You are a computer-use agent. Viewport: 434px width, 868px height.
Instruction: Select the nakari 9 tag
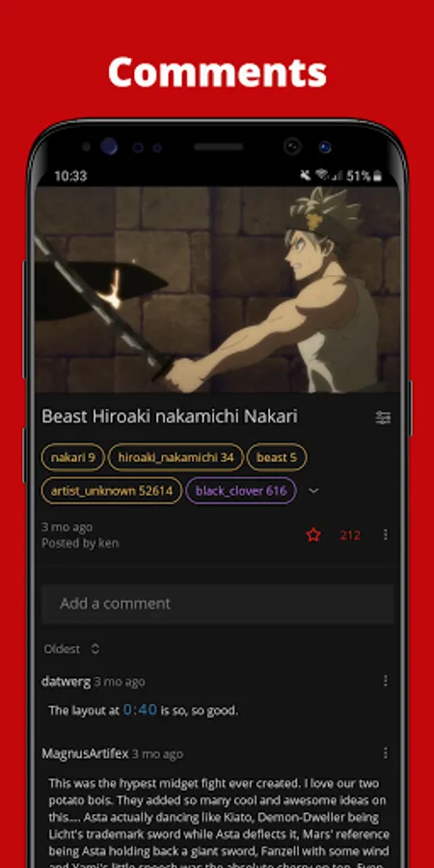coord(72,457)
